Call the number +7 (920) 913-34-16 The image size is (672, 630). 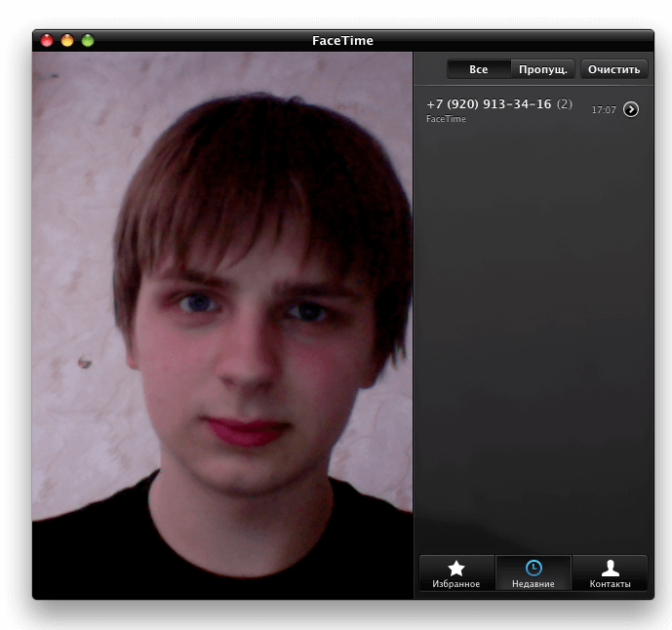pos(489,104)
